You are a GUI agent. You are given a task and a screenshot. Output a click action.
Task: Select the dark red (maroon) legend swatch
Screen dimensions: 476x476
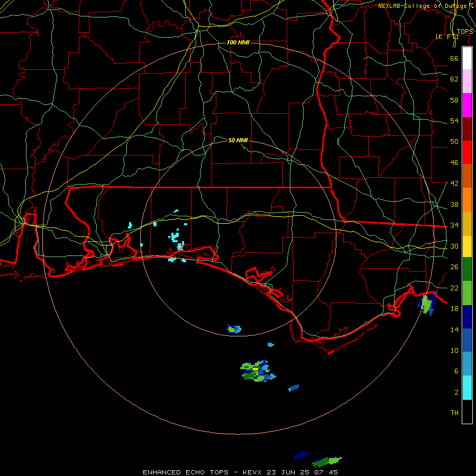click(x=467, y=129)
